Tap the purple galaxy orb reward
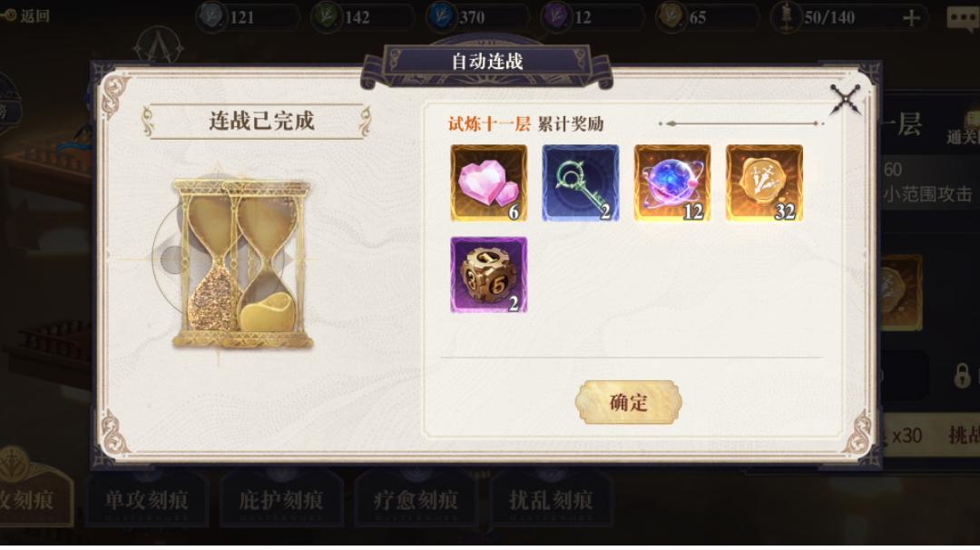980x550 pixels. (672, 183)
